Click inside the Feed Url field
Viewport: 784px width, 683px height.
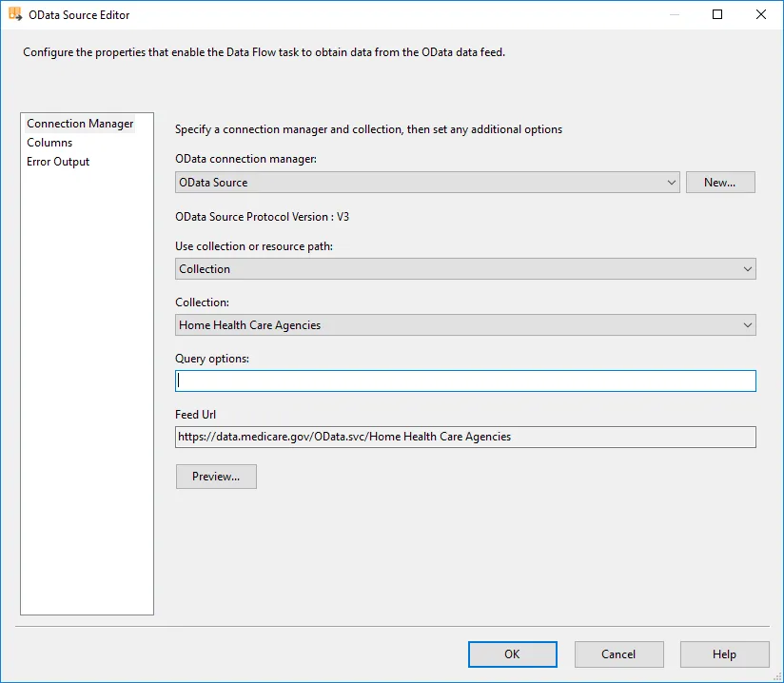465,437
